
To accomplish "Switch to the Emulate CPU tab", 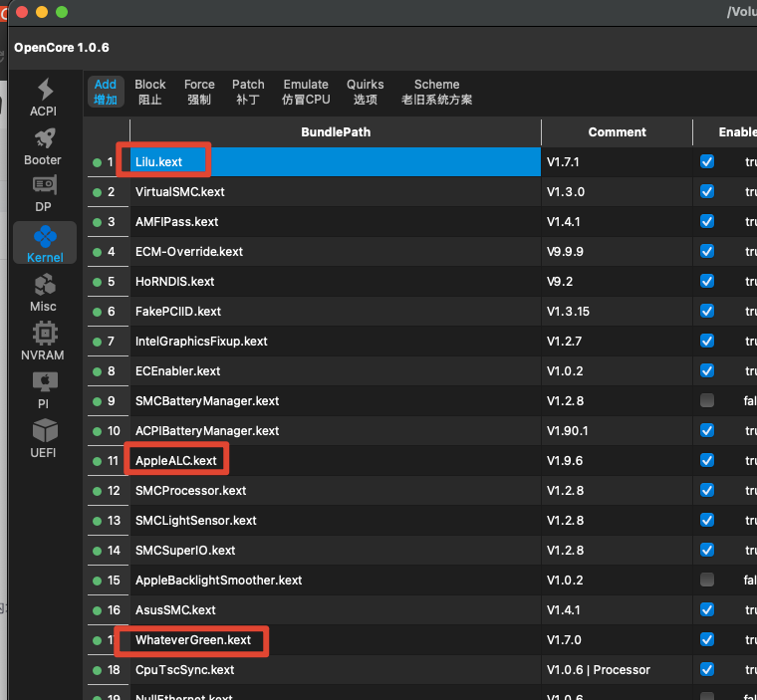I will pyautogui.click(x=306, y=92).
